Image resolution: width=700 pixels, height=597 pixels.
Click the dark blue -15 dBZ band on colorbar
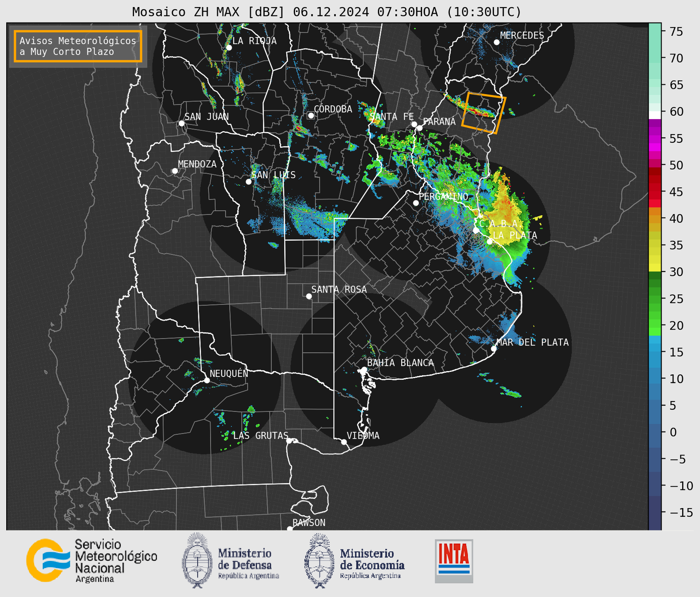(655, 512)
